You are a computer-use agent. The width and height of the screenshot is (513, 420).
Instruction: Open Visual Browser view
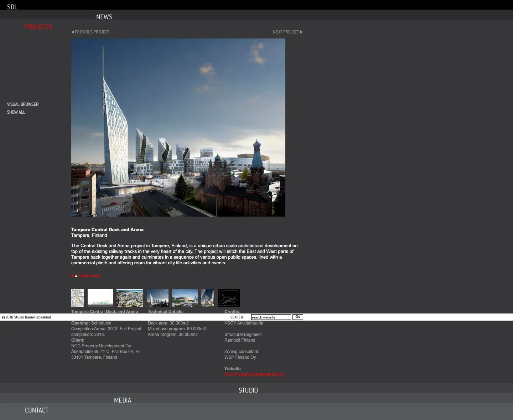pyautogui.click(x=23, y=104)
